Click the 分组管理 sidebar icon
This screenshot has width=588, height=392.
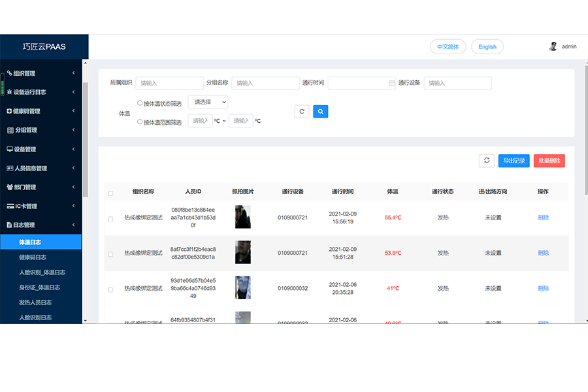[x=10, y=130]
